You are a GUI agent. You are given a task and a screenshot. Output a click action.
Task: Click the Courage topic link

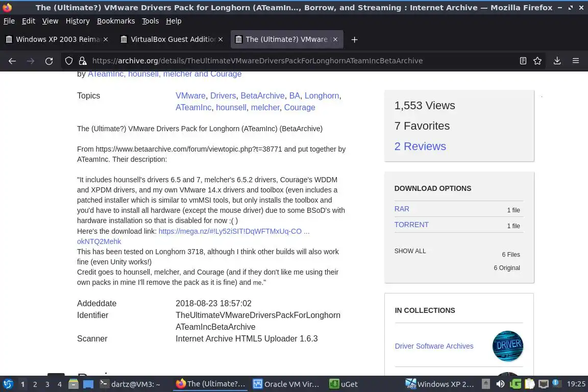(300, 107)
